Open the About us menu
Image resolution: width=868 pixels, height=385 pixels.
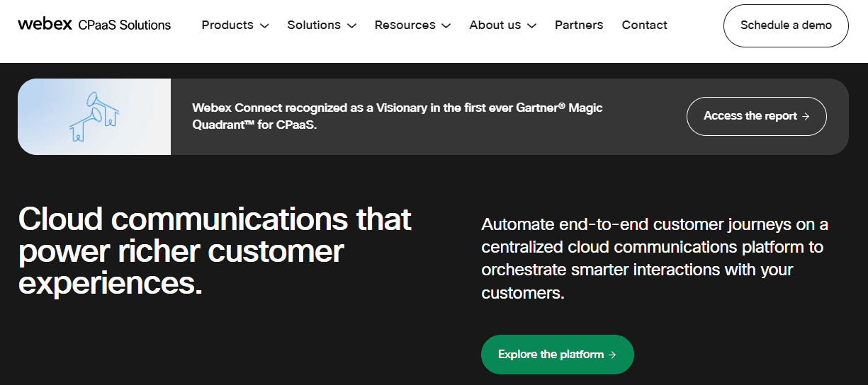[x=495, y=25]
